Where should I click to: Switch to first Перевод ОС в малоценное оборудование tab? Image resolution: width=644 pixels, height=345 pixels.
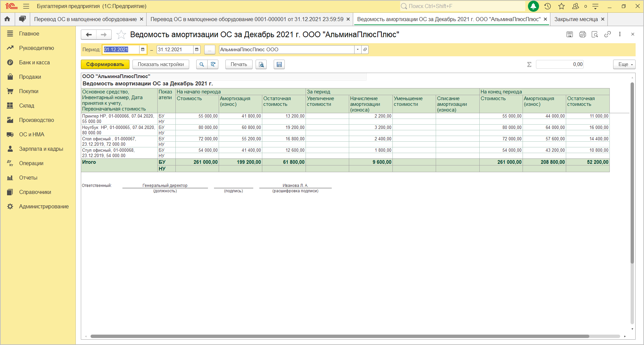coord(85,19)
